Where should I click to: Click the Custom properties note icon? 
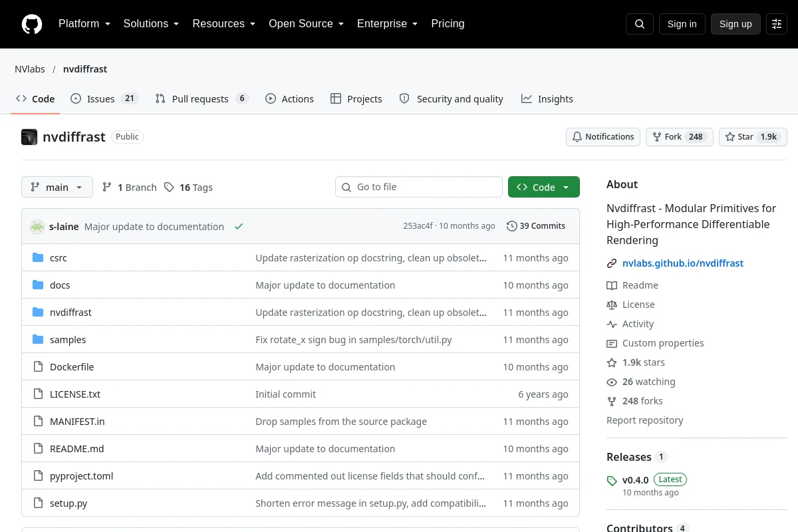612,343
